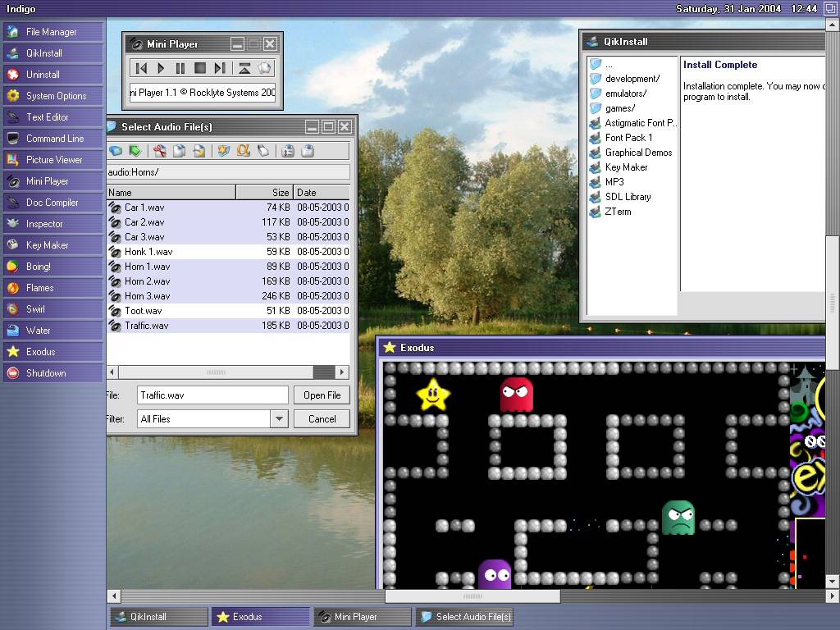Click Shutdown in the left sidebar
The image size is (840, 630).
click(46, 373)
